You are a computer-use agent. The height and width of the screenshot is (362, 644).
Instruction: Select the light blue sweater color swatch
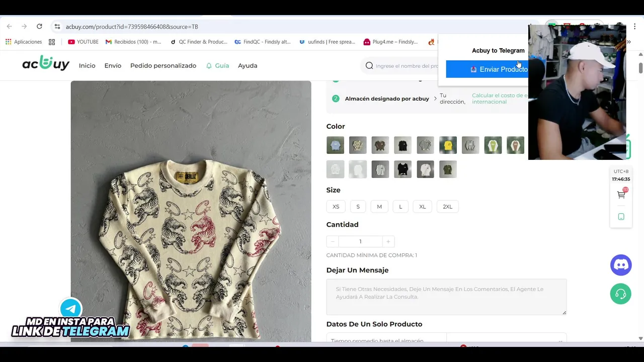click(335, 145)
